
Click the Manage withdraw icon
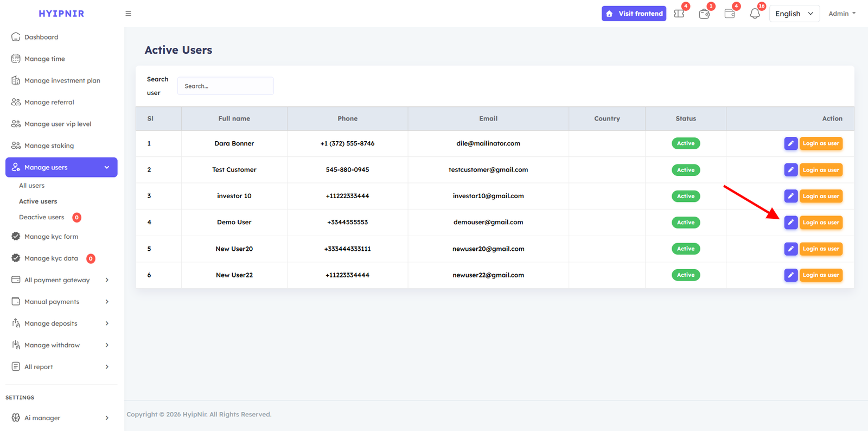(x=16, y=345)
